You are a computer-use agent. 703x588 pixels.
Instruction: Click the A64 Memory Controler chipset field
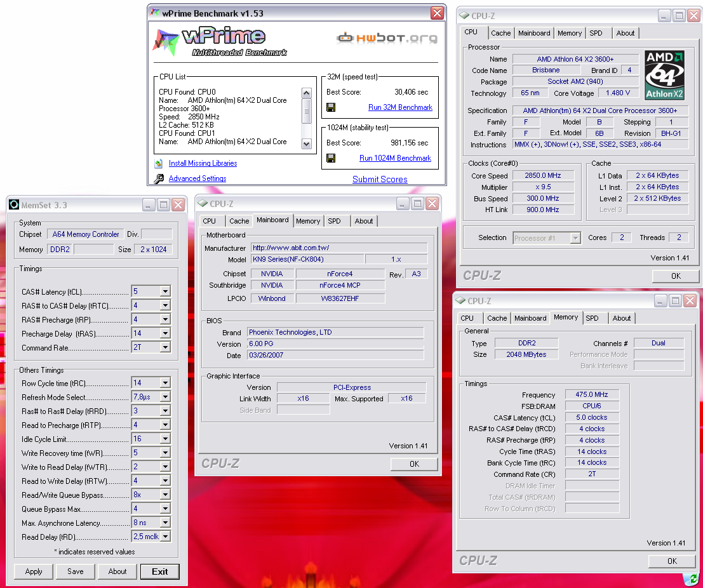click(86, 234)
